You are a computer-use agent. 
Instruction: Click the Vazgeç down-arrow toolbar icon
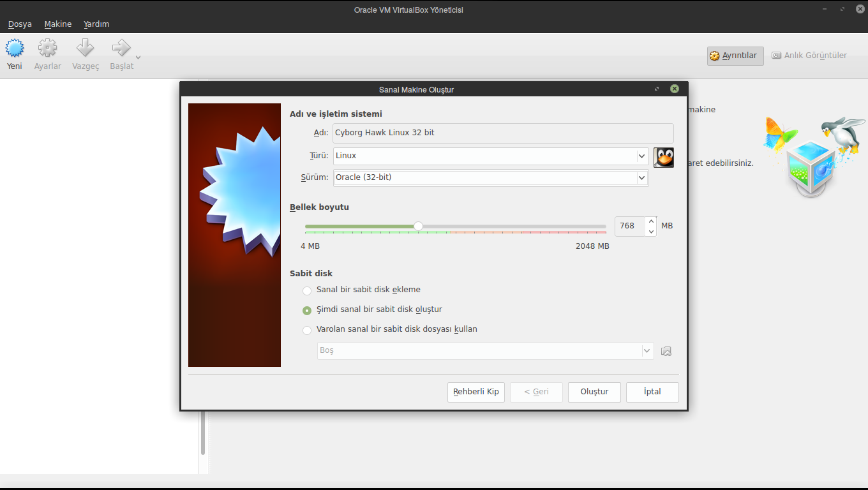click(85, 48)
